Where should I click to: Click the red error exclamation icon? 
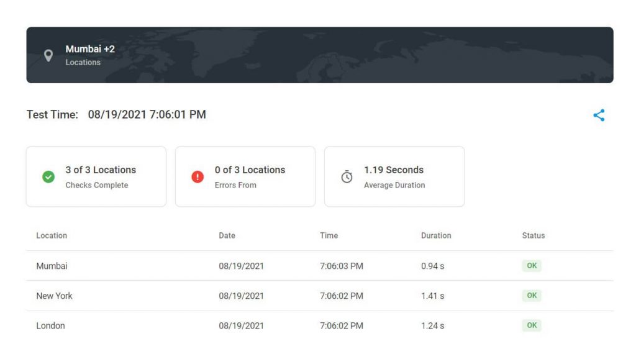tap(198, 176)
